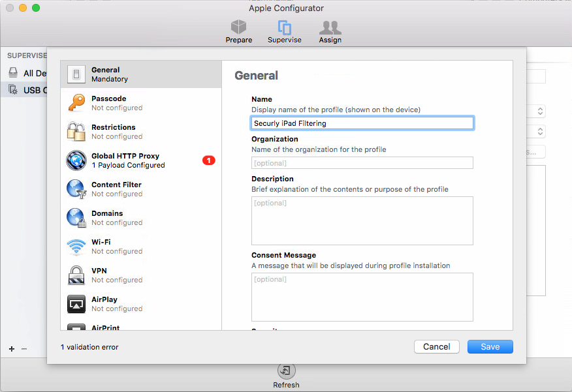The width and height of the screenshot is (572, 392).
Task: Switch to the Supervise view icon
Action: 285,27
